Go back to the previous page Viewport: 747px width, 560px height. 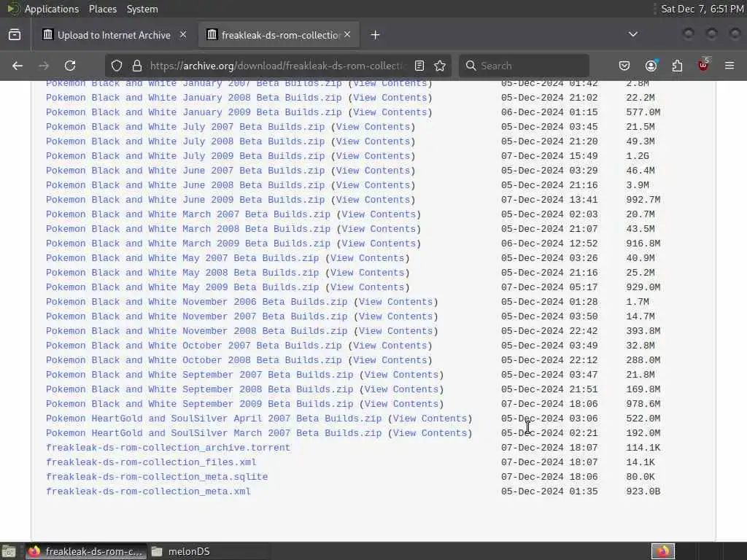pyautogui.click(x=18, y=66)
